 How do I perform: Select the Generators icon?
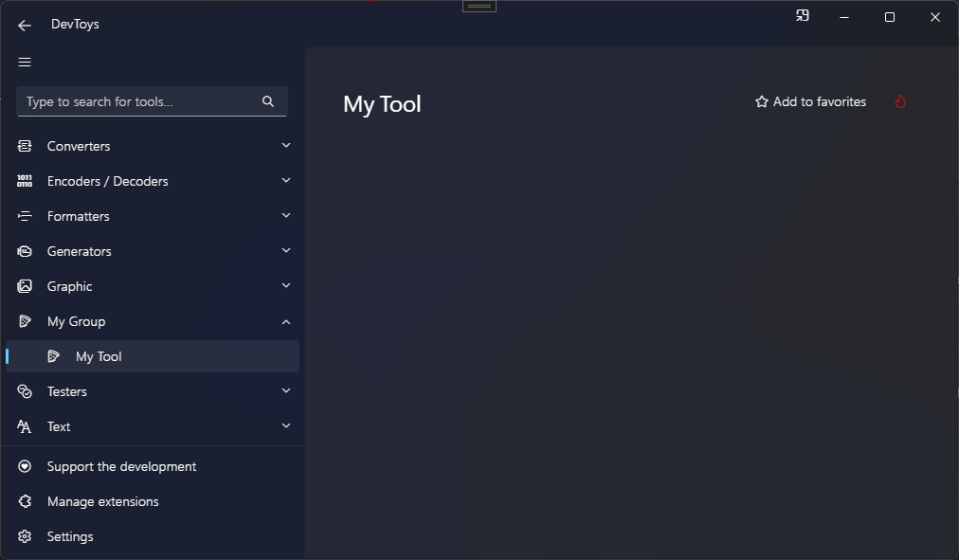pos(25,251)
